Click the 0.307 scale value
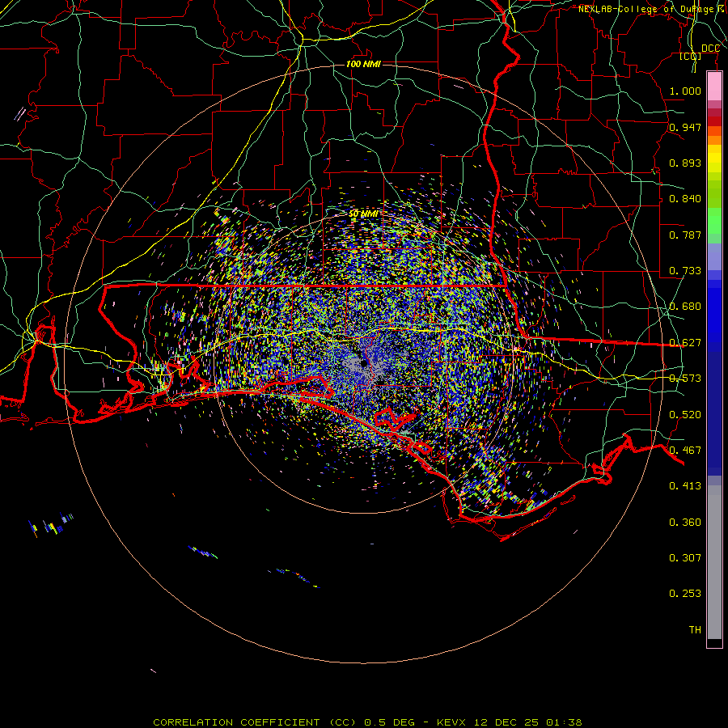Screen dimensions: 728x728 pos(685,558)
